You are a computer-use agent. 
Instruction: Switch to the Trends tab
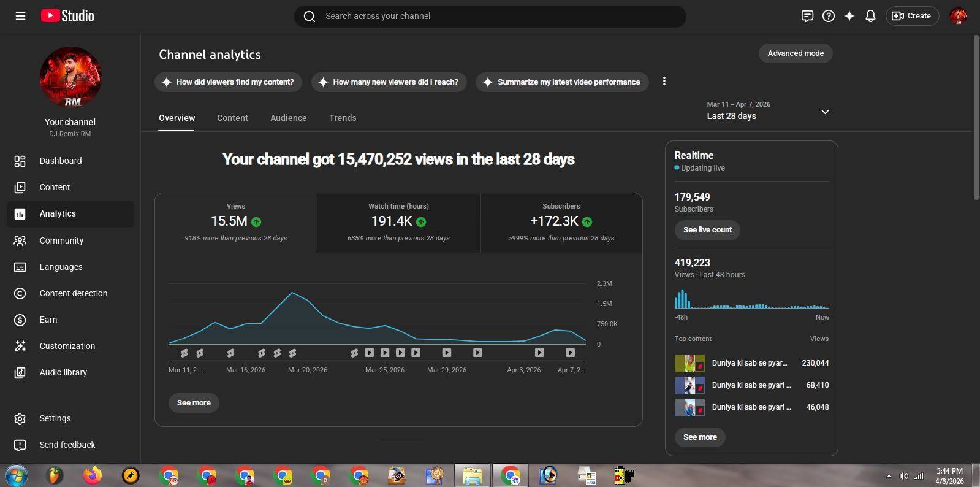[342, 118]
